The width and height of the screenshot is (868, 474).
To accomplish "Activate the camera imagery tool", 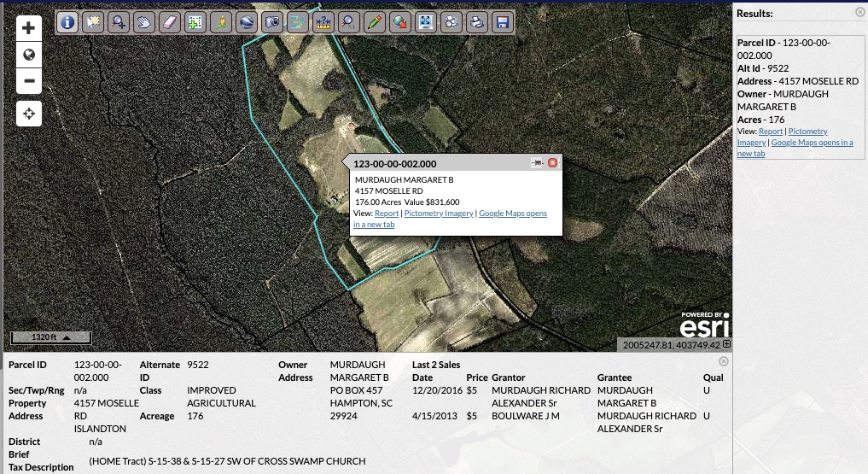I will click(271, 23).
